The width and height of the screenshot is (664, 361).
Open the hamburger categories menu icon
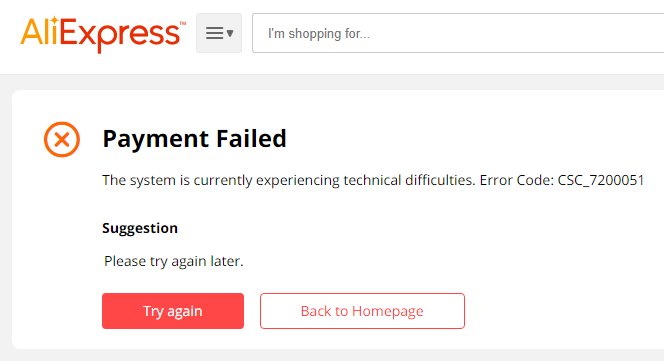[x=215, y=33]
